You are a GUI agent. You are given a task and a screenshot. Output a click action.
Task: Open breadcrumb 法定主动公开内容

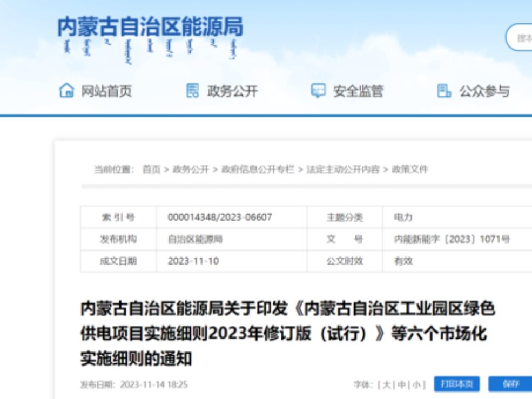click(x=342, y=169)
